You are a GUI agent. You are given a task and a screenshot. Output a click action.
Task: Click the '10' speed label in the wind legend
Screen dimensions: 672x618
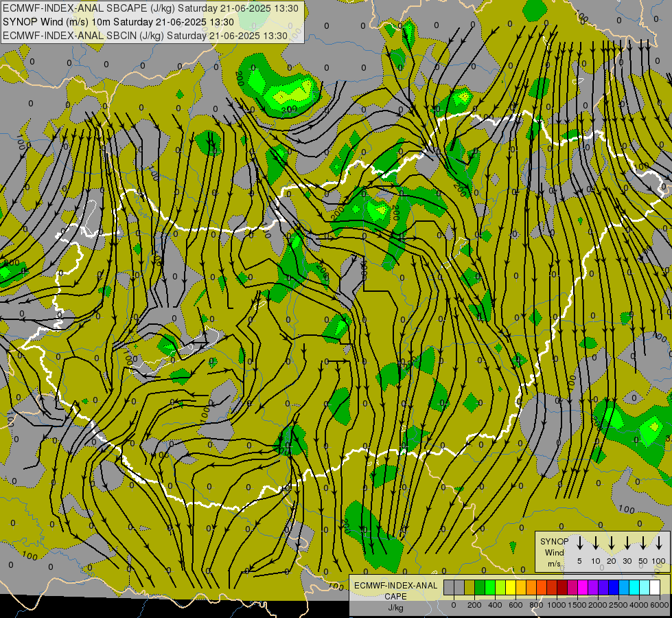(x=596, y=561)
